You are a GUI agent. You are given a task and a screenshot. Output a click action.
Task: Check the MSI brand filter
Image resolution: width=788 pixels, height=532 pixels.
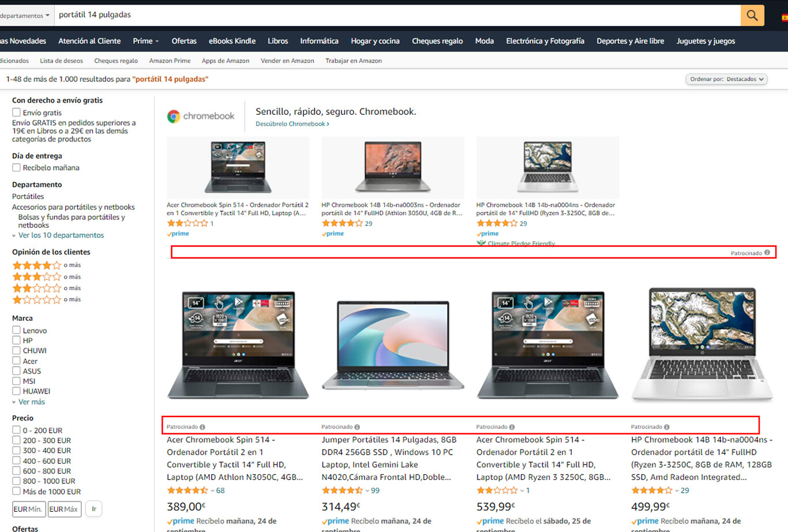16,381
